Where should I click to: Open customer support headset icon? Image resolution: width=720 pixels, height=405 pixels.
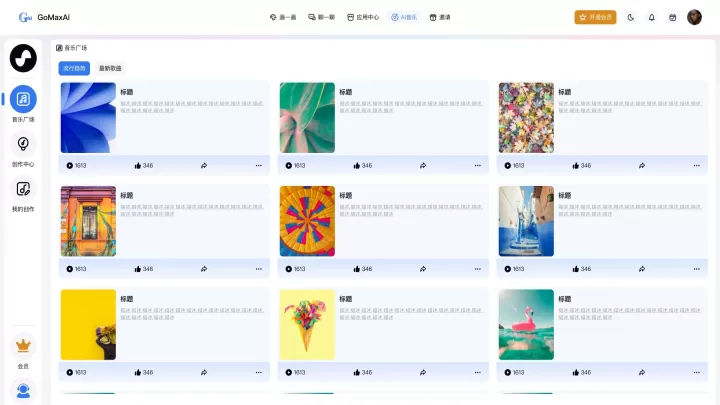pyautogui.click(x=23, y=391)
